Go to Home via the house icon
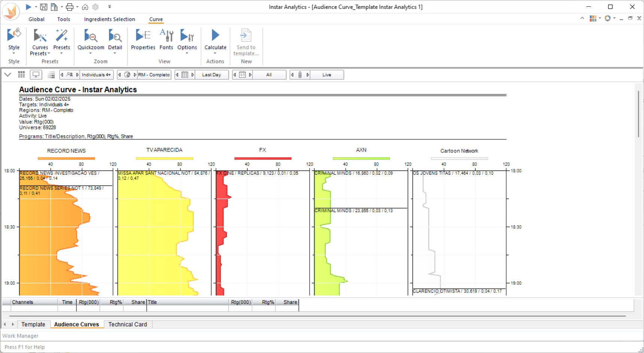This screenshot has height=353, width=644. point(85,7)
